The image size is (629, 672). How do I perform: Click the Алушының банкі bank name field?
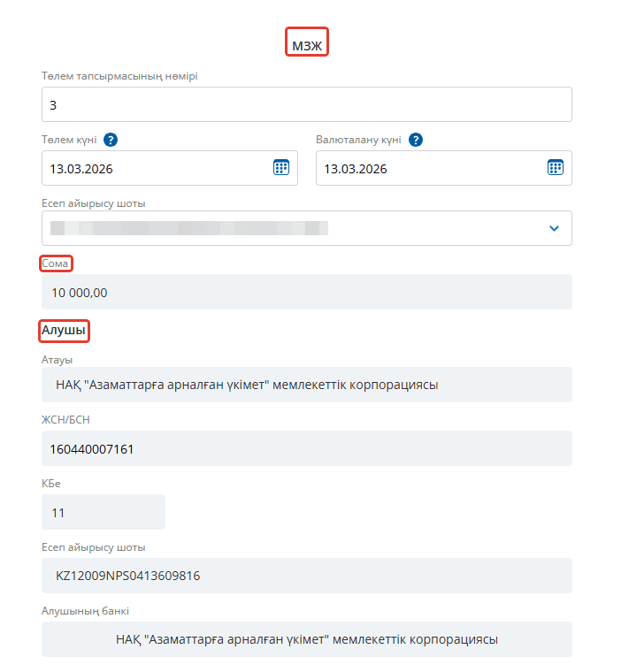pyautogui.click(x=306, y=639)
